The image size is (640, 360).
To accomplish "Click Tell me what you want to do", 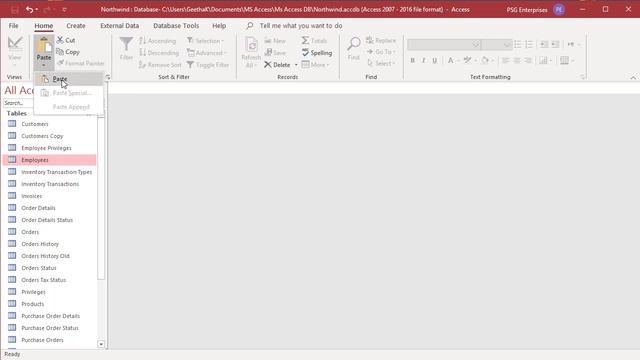I will coord(301,26).
